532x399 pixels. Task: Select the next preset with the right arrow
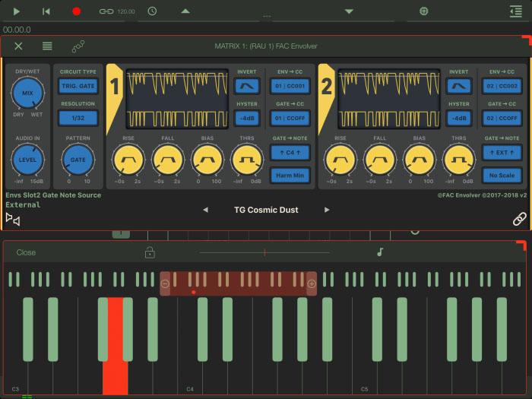point(327,210)
